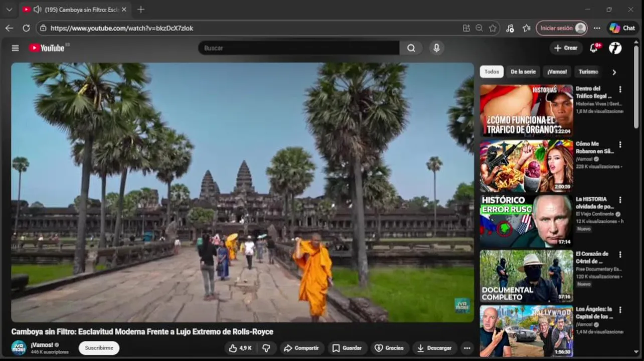Open the notifications bell

click(594, 48)
